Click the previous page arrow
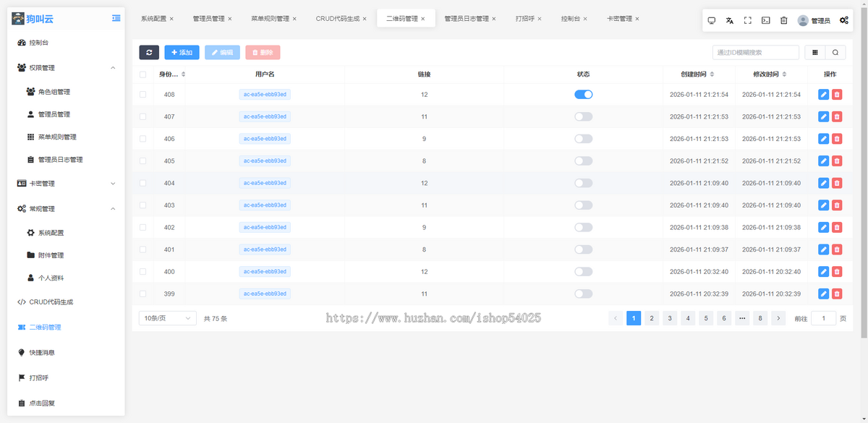 click(616, 318)
